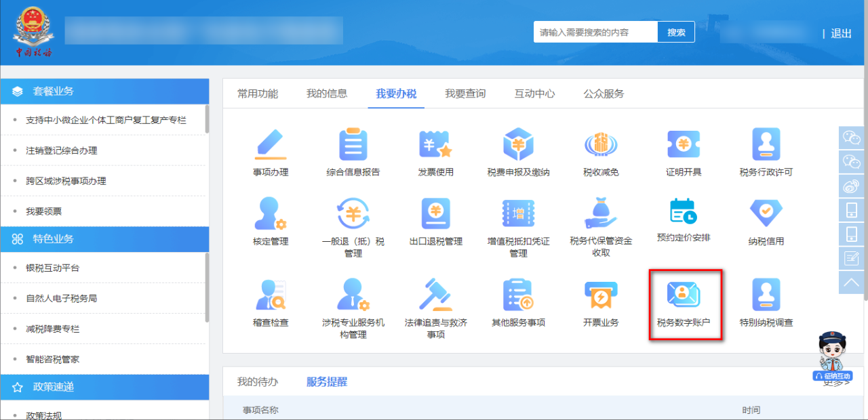Open 税费申报及缴纳 icon
This screenshot has width=868, height=420.
pyautogui.click(x=518, y=145)
